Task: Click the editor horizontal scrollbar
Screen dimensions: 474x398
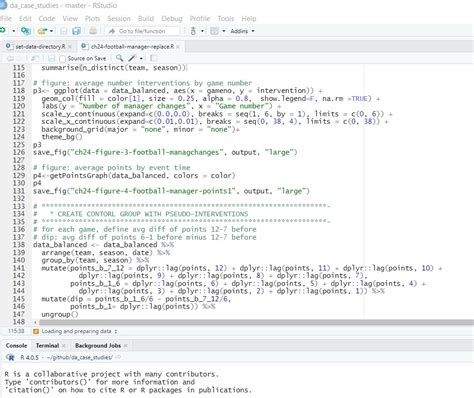Action: [256, 322]
